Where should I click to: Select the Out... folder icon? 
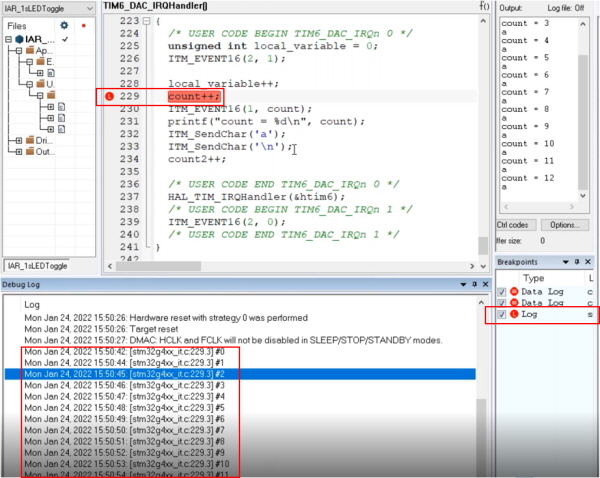point(30,151)
